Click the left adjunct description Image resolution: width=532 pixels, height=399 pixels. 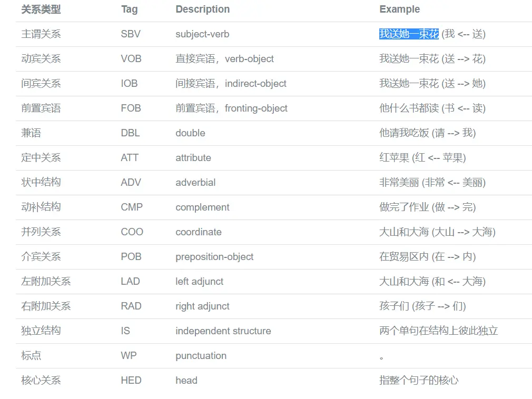200,282
